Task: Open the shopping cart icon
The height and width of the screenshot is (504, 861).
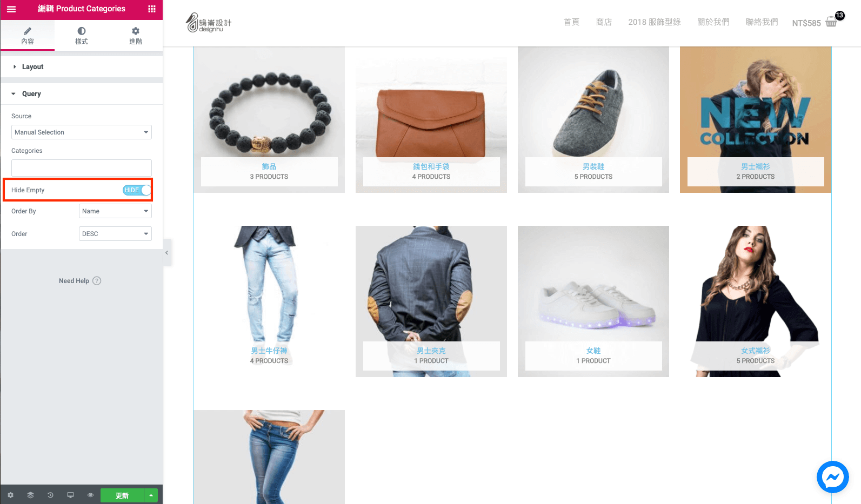Action: pos(832,22)
